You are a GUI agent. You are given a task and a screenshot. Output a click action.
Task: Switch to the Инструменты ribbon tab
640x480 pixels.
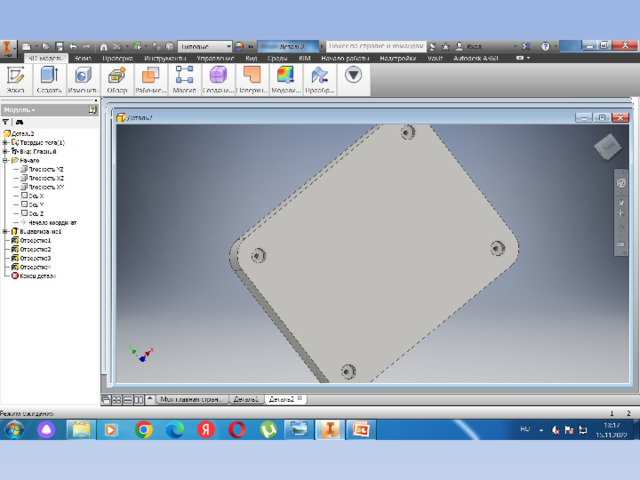[x=165, y=58]
